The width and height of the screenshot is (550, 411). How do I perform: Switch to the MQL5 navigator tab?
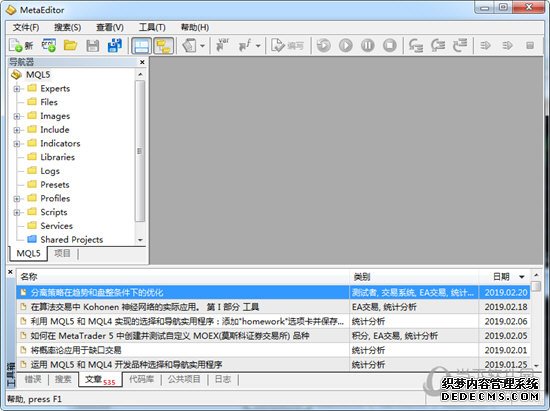click(x=28, y=253)
